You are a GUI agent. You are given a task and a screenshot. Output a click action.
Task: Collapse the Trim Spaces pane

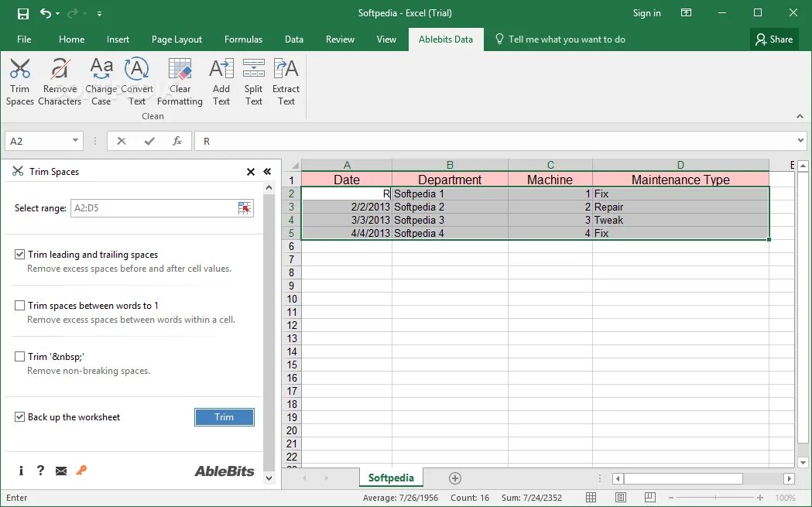[x=267, y=171]
